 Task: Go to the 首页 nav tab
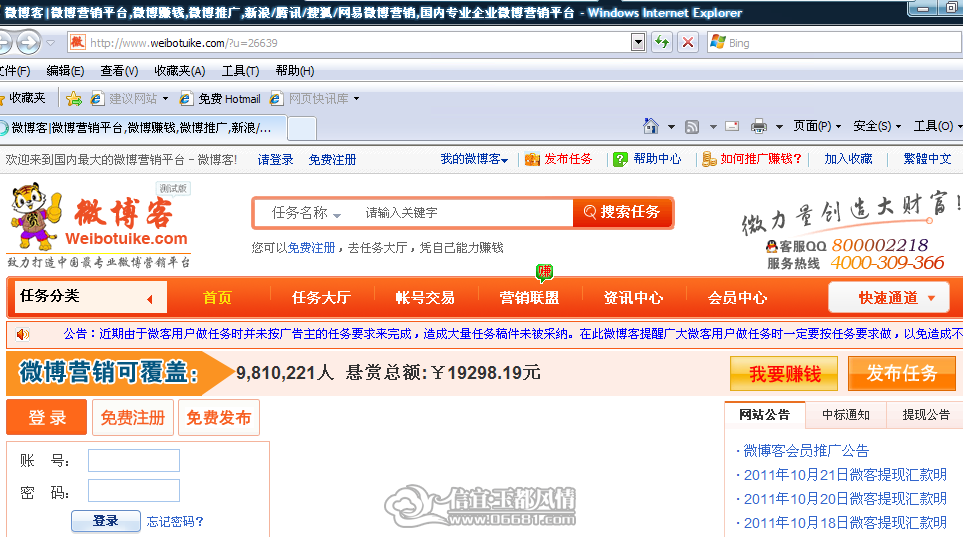[217, 298]
